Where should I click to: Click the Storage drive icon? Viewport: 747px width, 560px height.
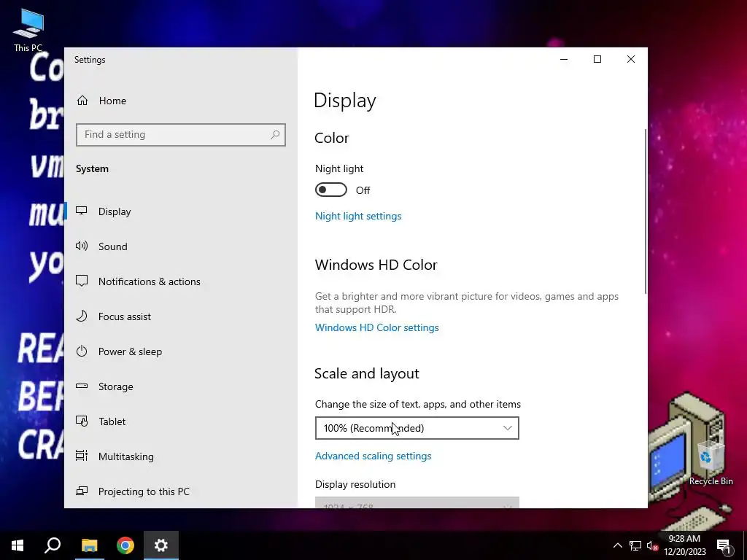click(x=82, y=386)
